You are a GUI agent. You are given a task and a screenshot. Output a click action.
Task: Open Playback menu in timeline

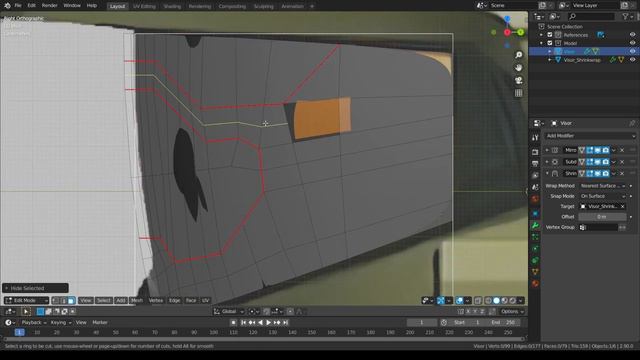[x=33, y=322]
